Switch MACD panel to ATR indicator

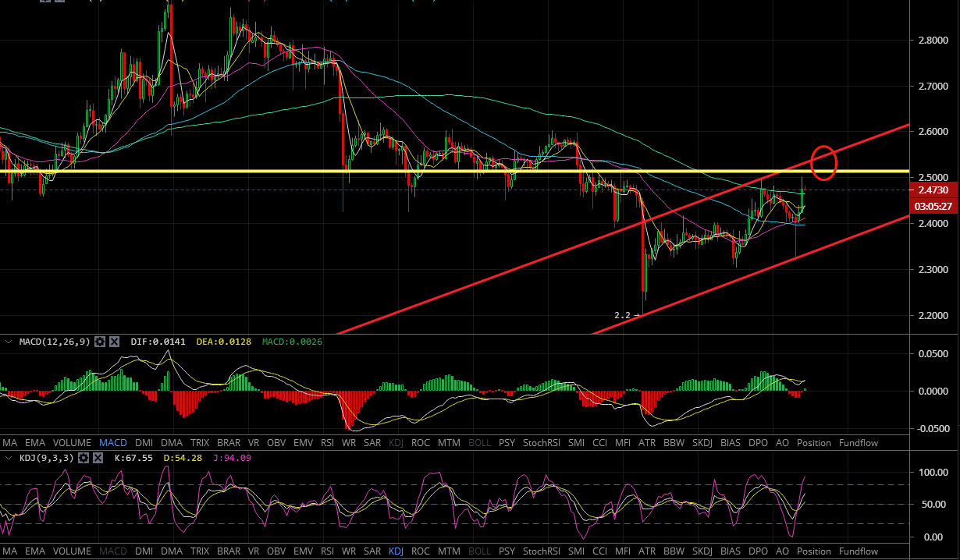(648, 442)
